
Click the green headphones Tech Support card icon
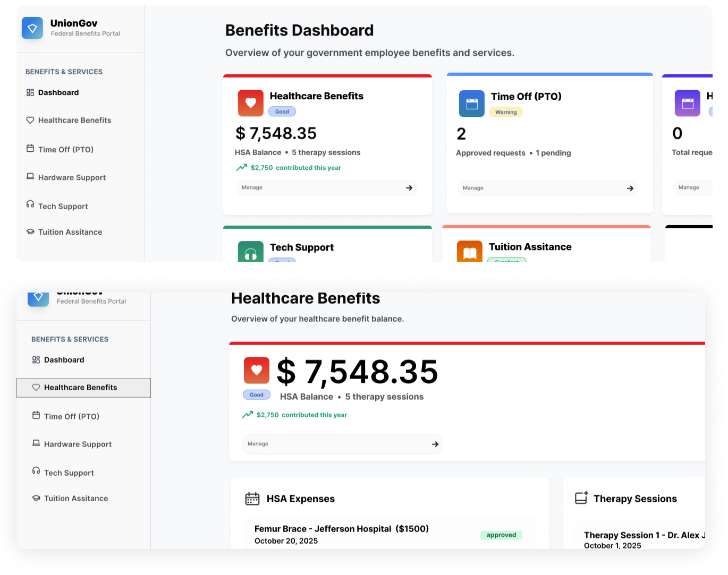click(250, 253)
